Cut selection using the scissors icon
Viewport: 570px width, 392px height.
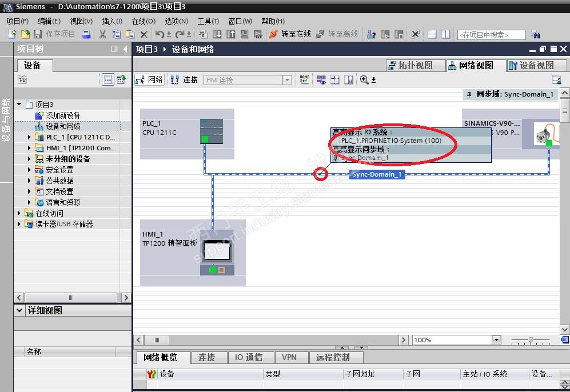102,34
